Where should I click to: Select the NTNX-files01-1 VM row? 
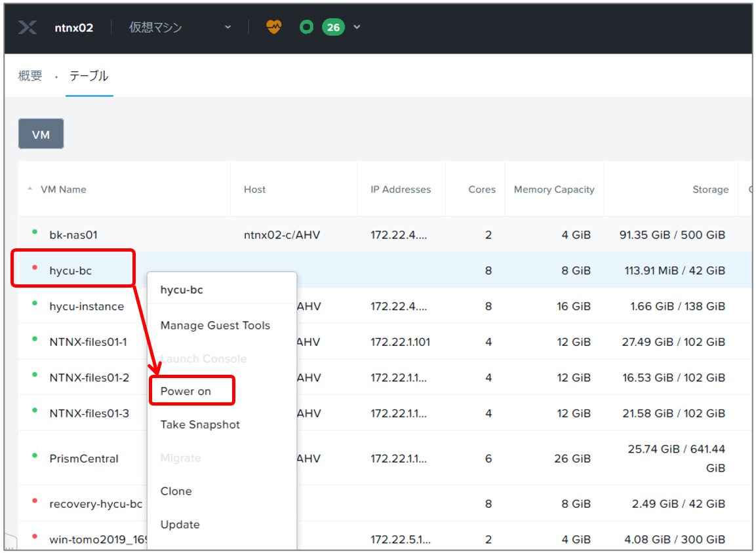coord(386,342)
